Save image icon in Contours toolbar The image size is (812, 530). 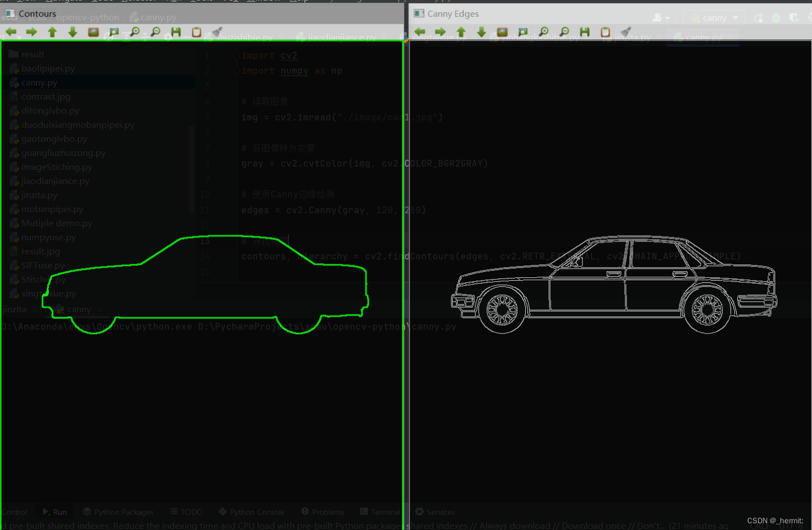(176, 32)
